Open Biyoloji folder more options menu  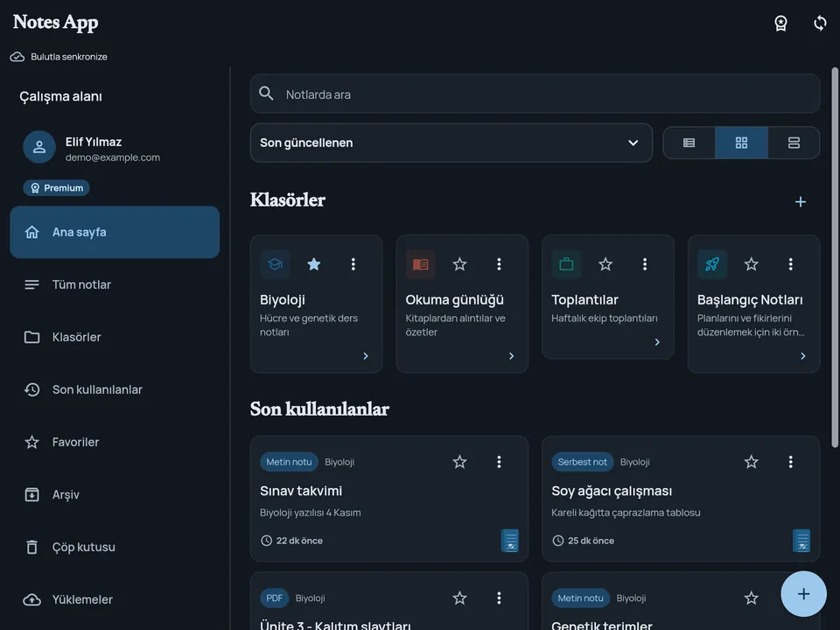353,264
